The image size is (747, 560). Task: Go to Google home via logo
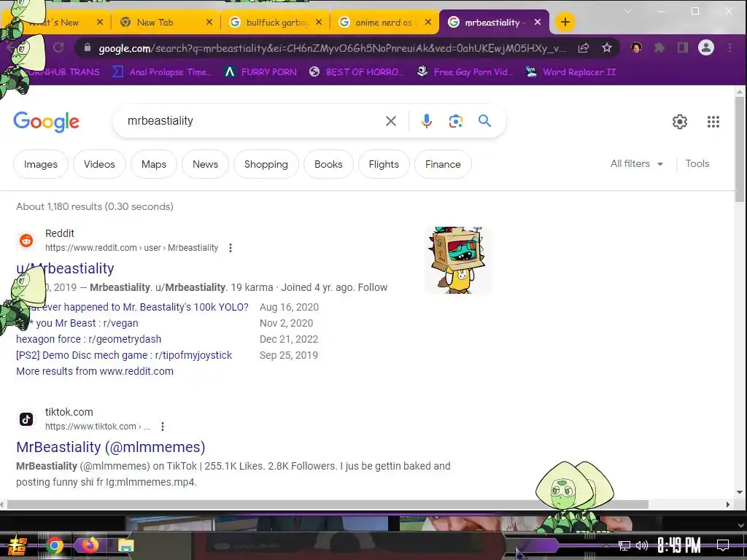[46, 122]
